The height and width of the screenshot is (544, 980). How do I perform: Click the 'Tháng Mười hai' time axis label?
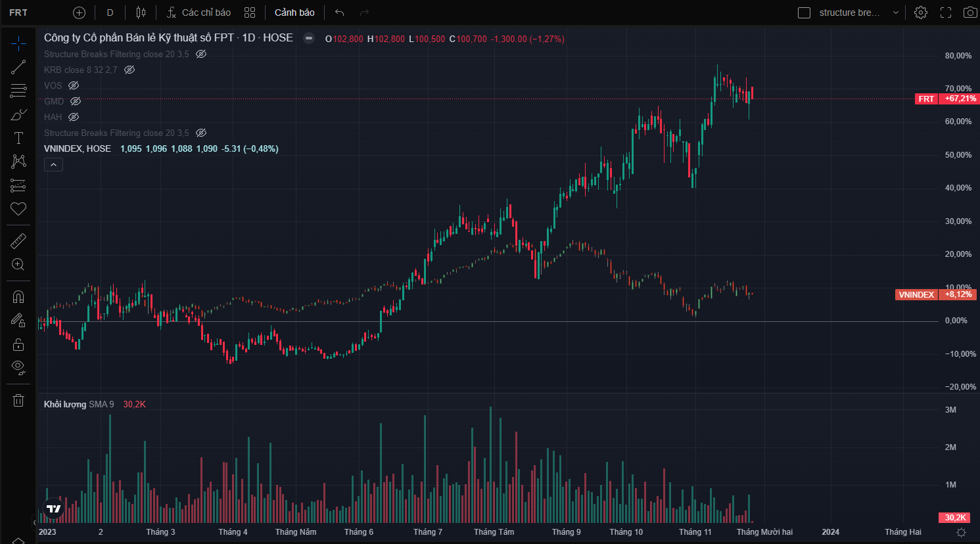coord(764,532)
